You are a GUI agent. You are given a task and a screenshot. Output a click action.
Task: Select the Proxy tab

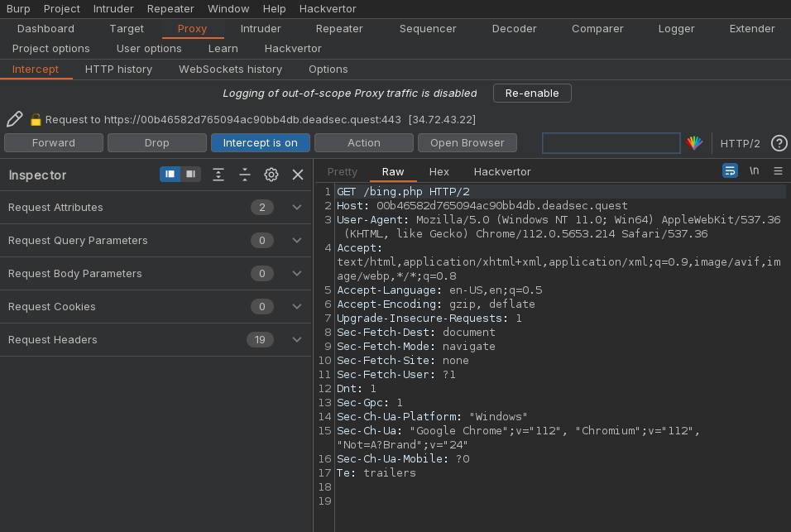(192, 29)
